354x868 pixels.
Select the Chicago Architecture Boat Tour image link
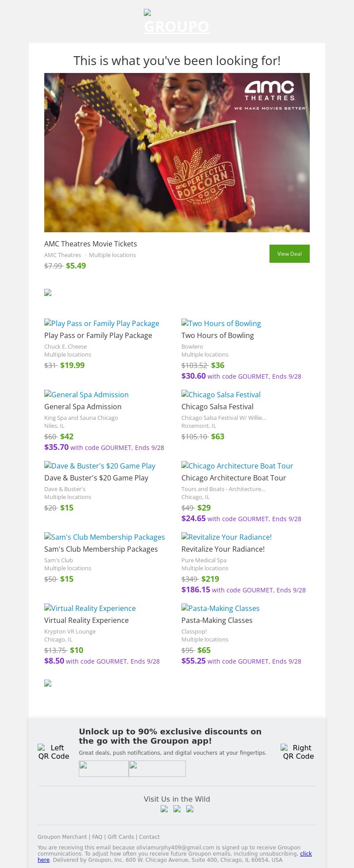237,466
